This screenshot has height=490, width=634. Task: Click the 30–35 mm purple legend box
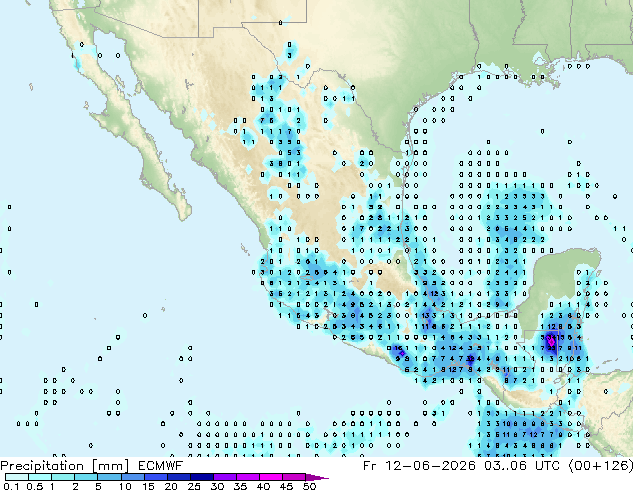point(225,477)
